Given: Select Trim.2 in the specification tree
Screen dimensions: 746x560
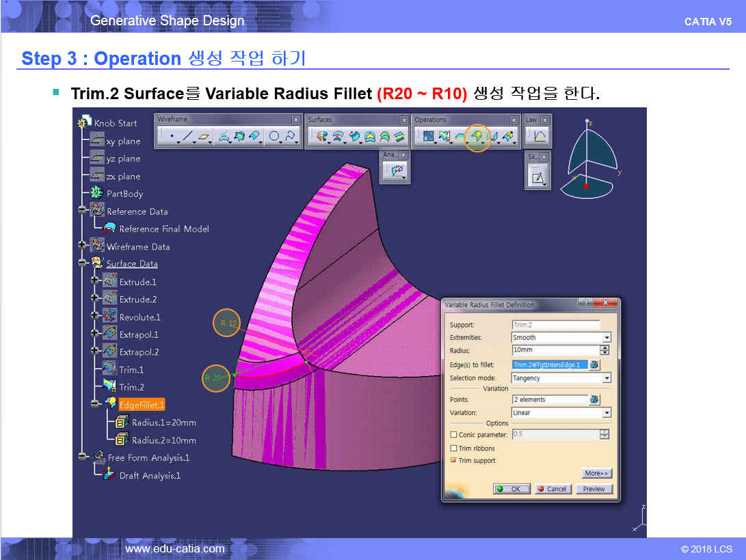Looking at the screenshot, I should (x=131, y=387).
